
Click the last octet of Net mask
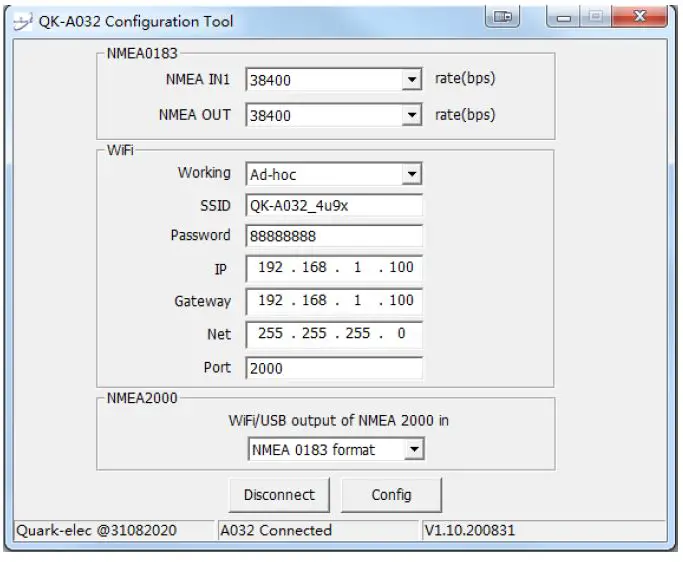pyautogui.click(x=401, y=333)
